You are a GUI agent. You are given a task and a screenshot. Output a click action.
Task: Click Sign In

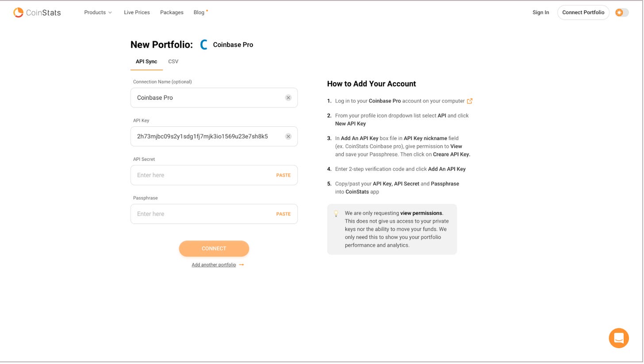[x=540, y=12]
